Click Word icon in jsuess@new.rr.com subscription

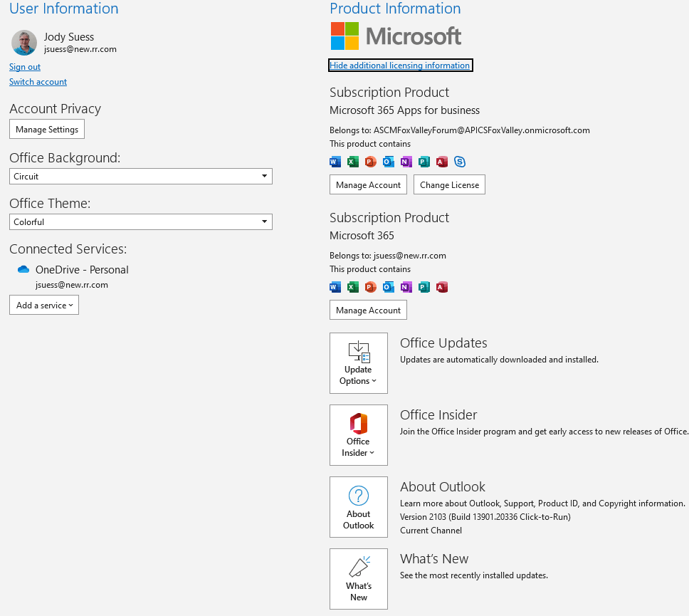pos(335,287)
